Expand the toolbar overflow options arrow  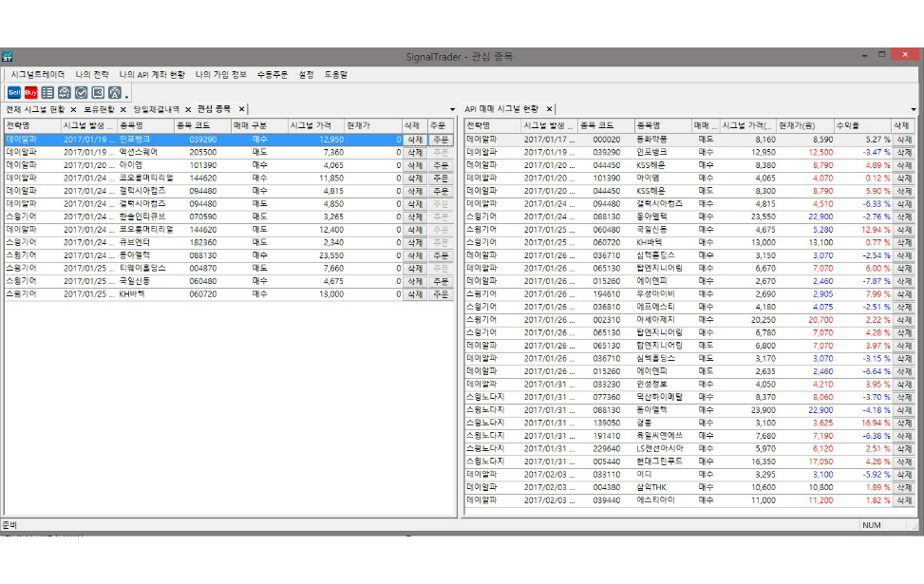pyautogui.click(x=126, y=96)
